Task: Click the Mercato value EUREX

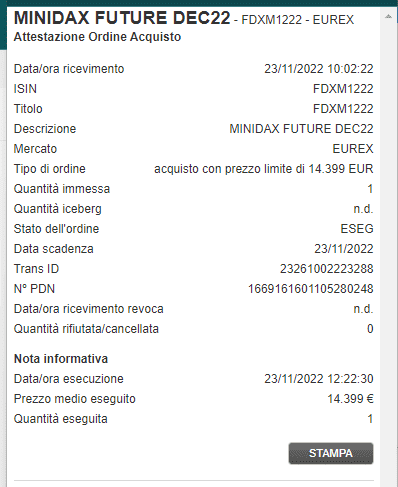Action: pyautogui.click(x=353, y=149)
